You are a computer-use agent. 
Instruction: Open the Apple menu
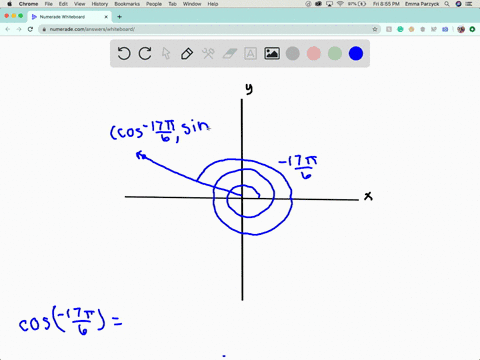9,4
